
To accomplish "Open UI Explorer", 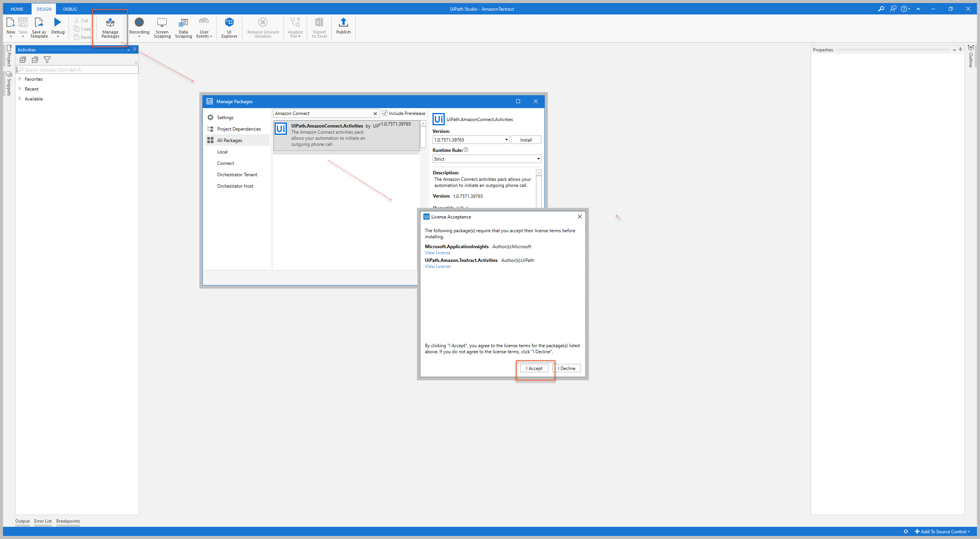I will pos(229,28).
